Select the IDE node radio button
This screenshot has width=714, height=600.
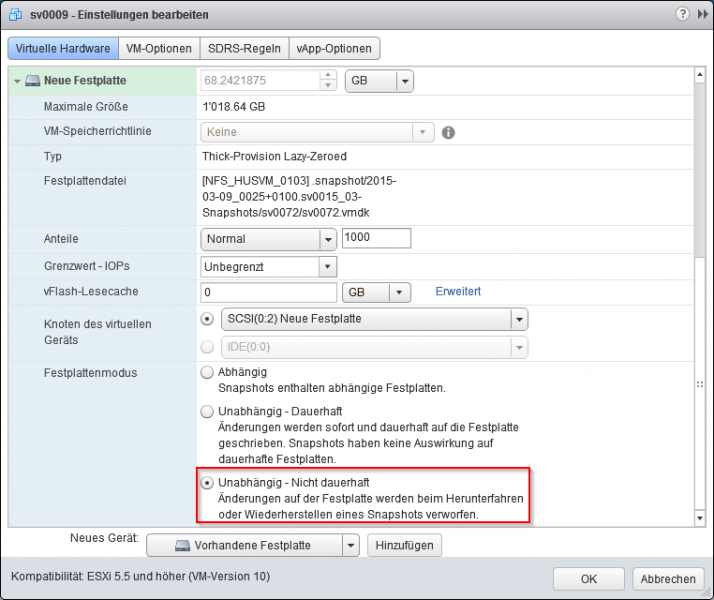pos(207,347)
